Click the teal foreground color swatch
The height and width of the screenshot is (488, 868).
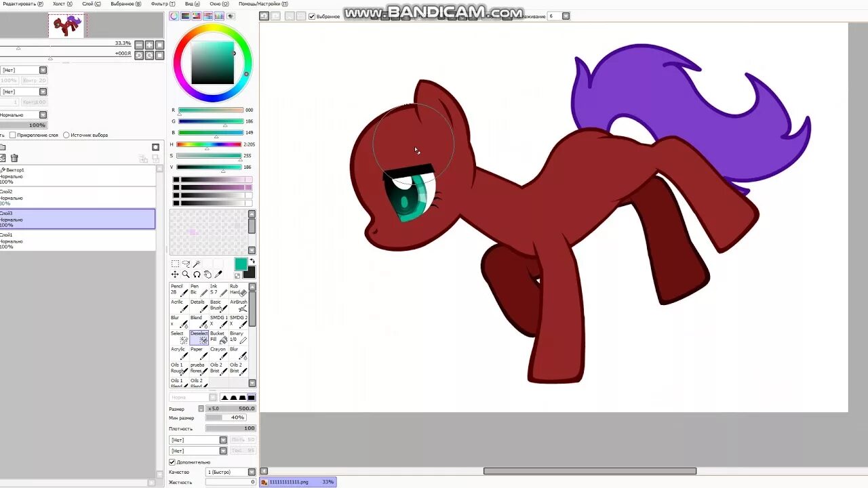pyautogui.click(x=241, y=264)
